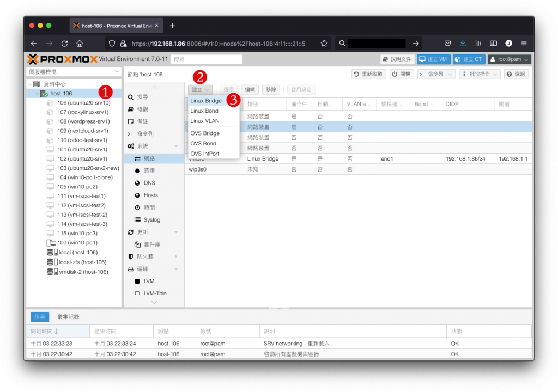Click the 重新啟動 reboot button

click(x=369, y=74)
